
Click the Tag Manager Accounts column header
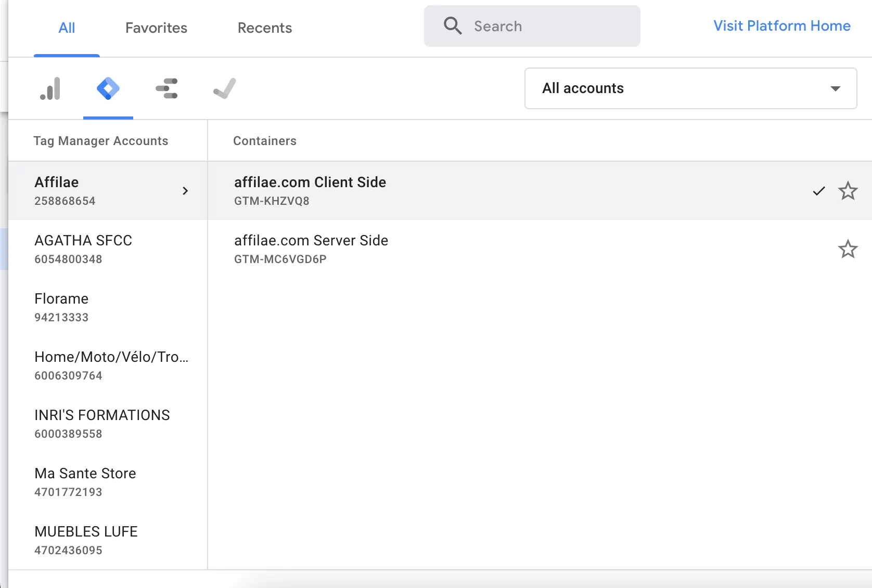(x=101, y=141)
